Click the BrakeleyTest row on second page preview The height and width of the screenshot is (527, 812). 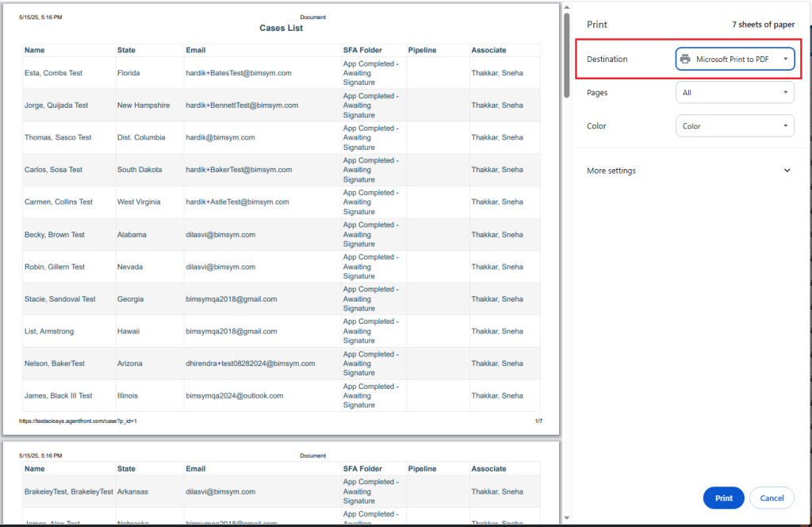69,491
